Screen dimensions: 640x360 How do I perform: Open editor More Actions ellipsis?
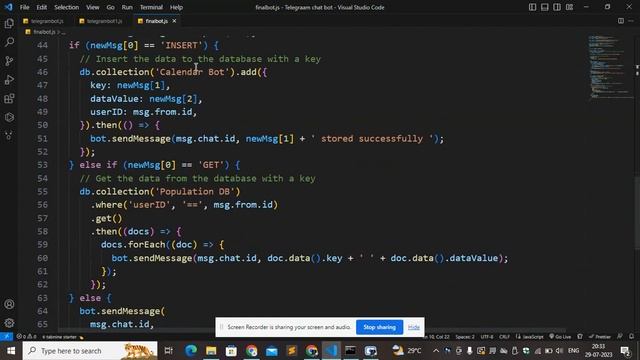pos(632,21)
